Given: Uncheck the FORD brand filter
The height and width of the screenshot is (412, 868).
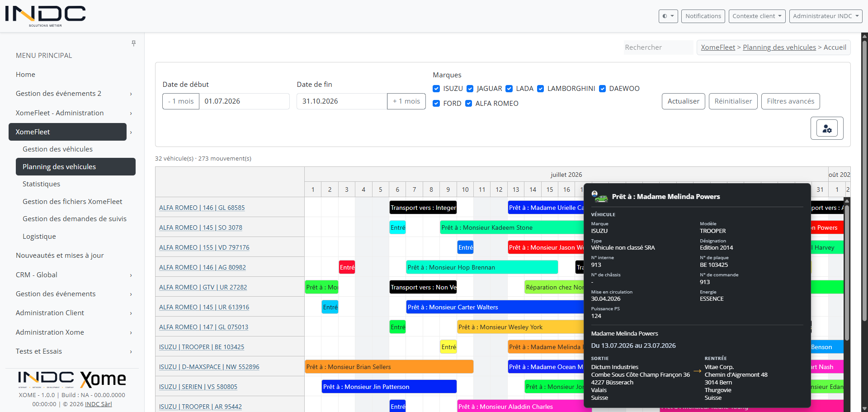Looking at the screenshot, I should click(436, 104).
